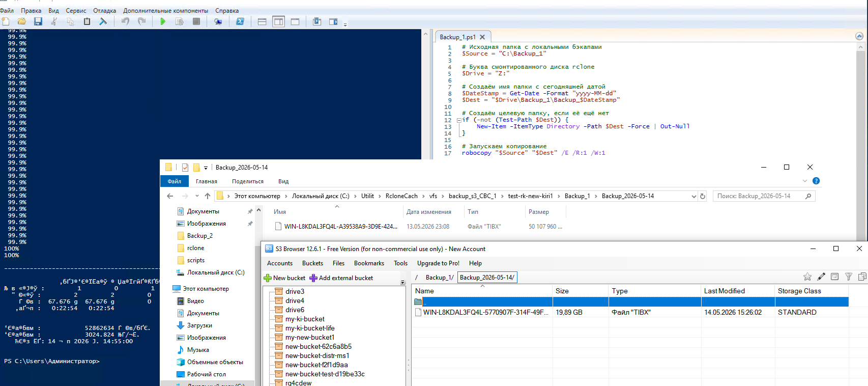Collapse the if block fold at line 12
This screenshot has height=386, width=868.
click(x=459, y=121)
